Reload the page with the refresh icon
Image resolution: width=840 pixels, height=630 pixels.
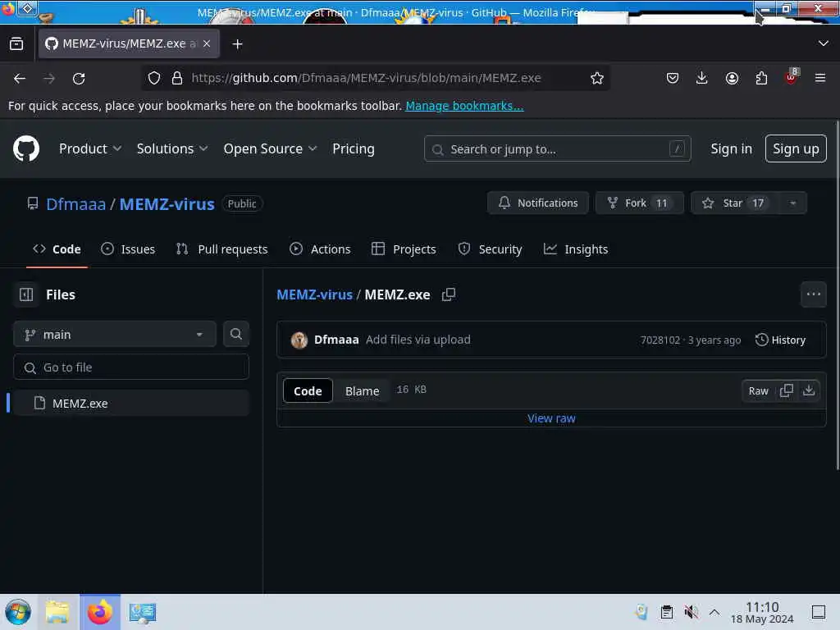coord(79,78)
